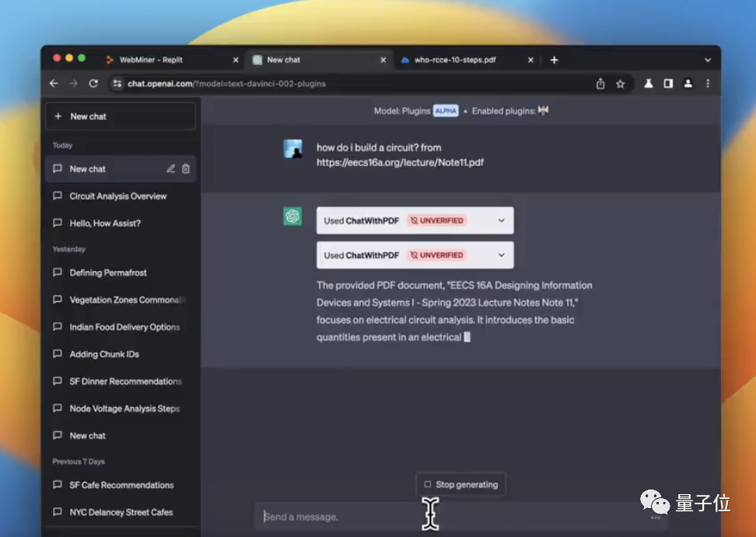Open the share icon in address bar
The width and height of the screenshot is (756, 537).
pyautogui.click(x=600, y=84)
